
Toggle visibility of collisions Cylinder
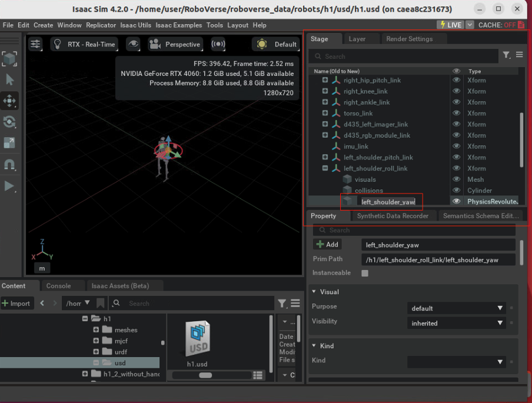[456, 190]
